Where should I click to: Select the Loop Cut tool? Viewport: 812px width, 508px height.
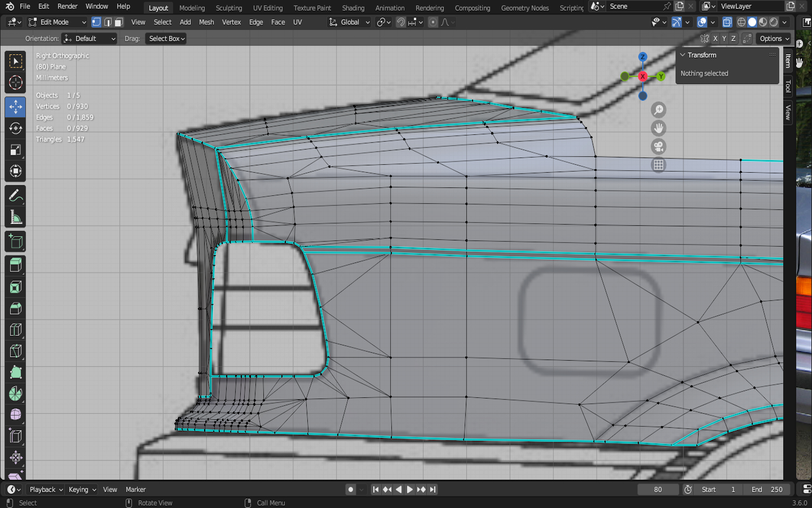15,330
